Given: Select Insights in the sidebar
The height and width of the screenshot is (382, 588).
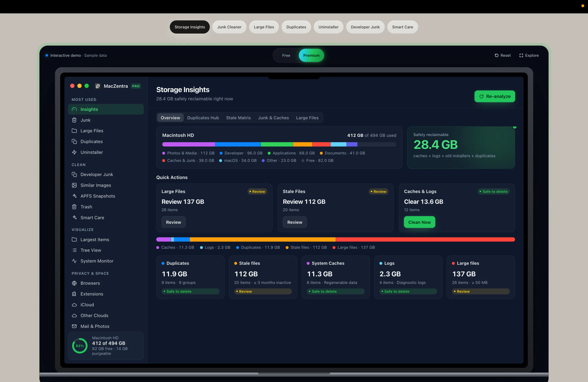Looking at the screenshot, I should click(x=106, y=109).
